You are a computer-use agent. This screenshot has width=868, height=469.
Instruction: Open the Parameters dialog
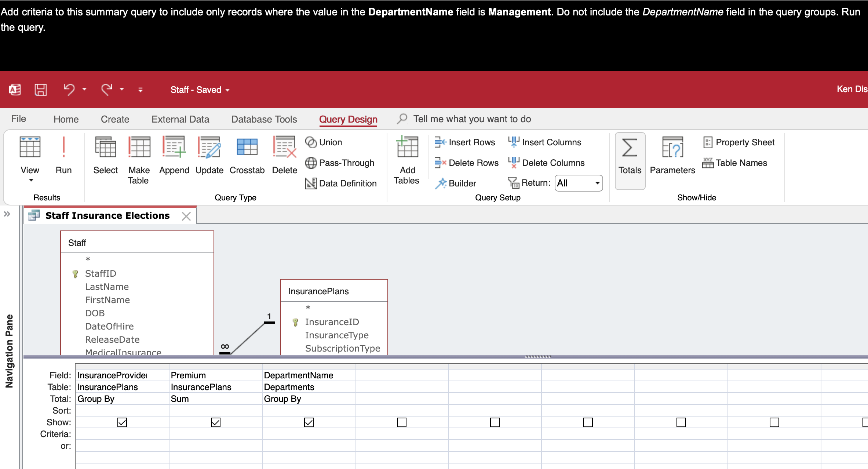point(672,155)
